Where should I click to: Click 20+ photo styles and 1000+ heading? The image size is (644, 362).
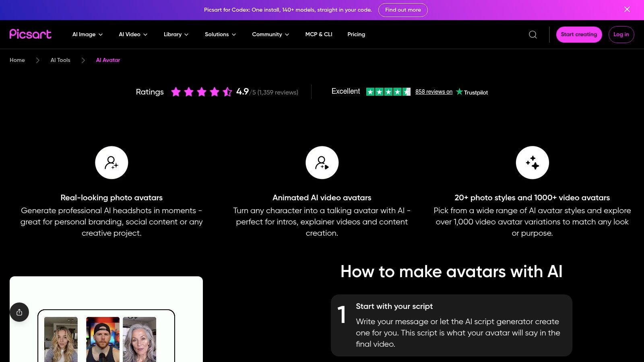pyautogui.click(x=532, y=197)
